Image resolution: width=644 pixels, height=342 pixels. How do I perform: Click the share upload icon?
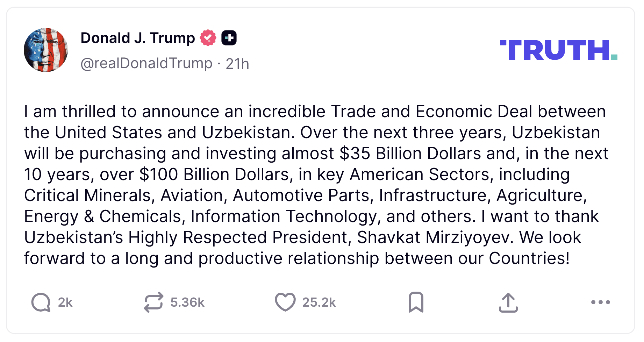pyautogui.click(x=508, y=302)
